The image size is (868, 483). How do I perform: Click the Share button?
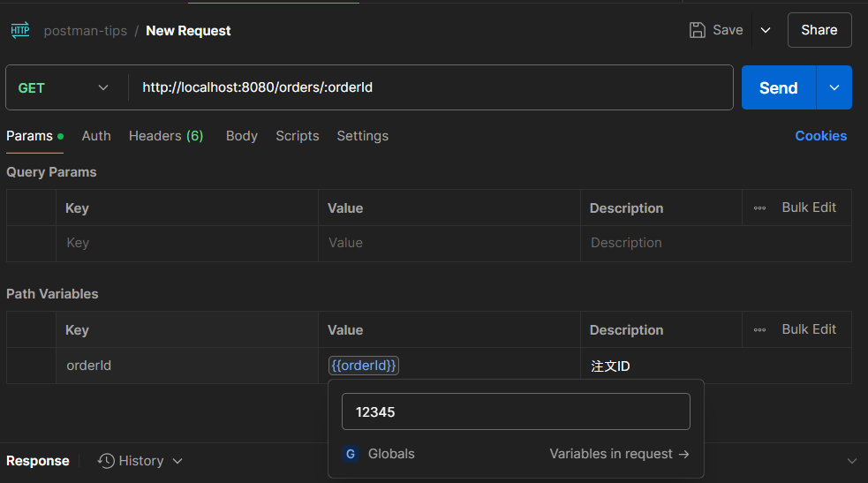[819, 30]
